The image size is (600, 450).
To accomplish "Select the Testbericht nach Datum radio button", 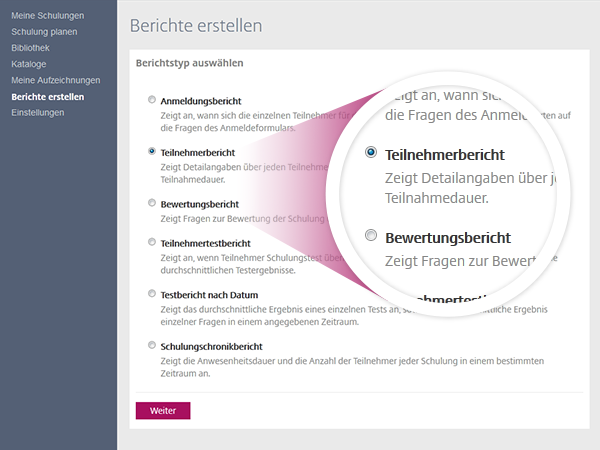I will (x=152, y=294).
